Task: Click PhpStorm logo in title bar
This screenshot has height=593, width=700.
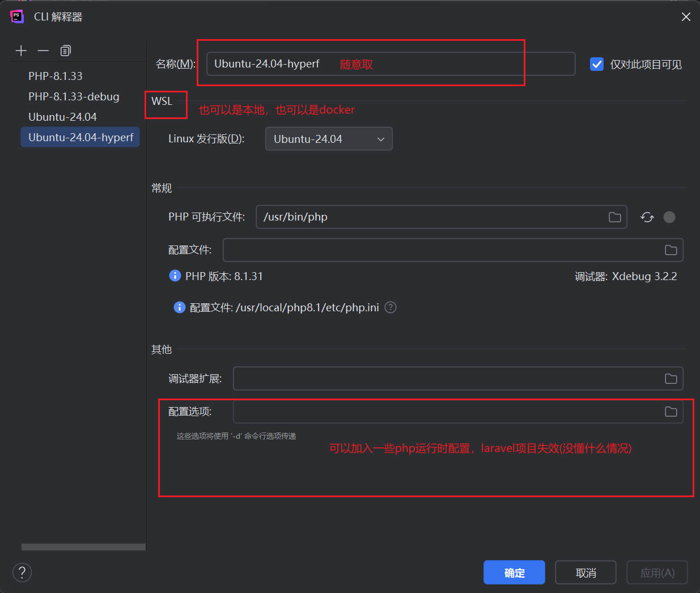Action: coord(17,16)
